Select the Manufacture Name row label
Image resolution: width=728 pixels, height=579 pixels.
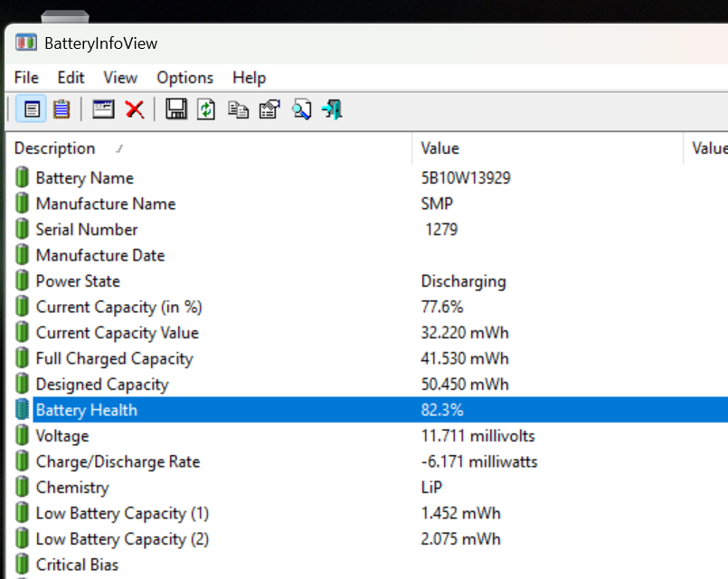tap(106, 204)
